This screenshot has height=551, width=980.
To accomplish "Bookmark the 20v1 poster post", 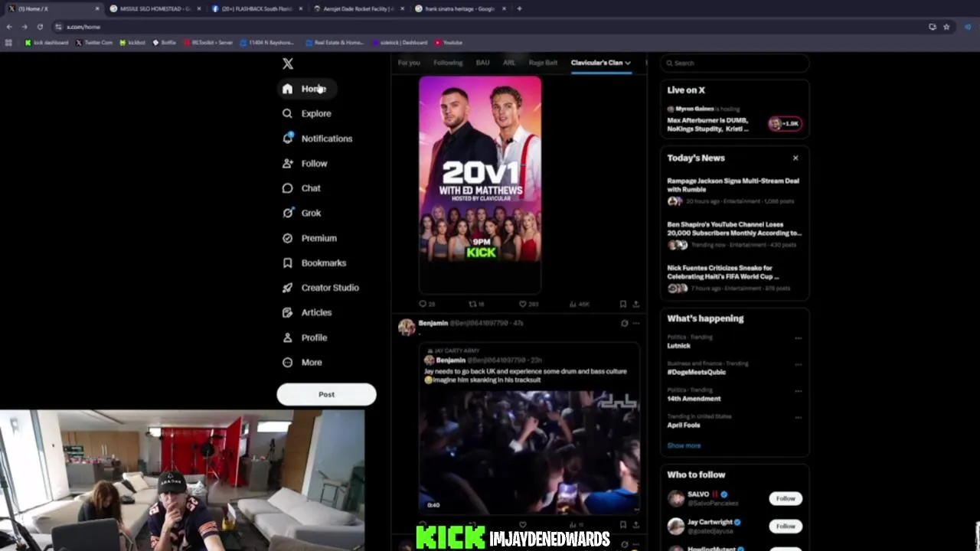I will coord(623,304).
